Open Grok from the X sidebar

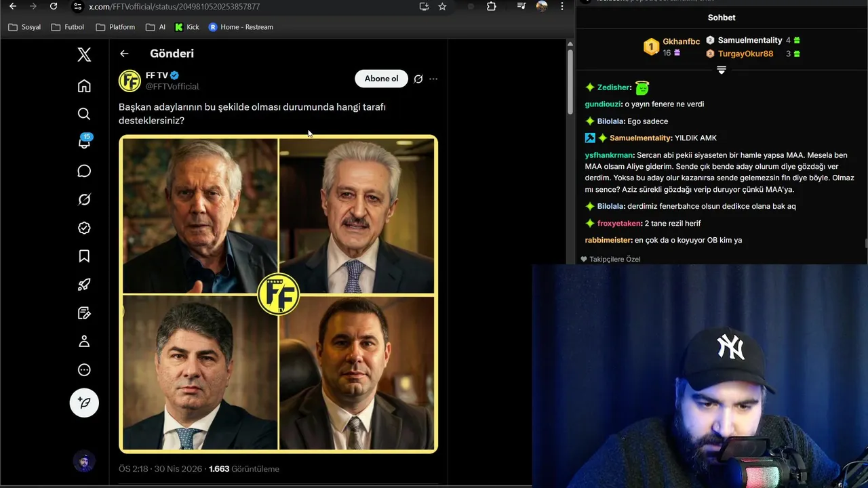tap(84, 199)
